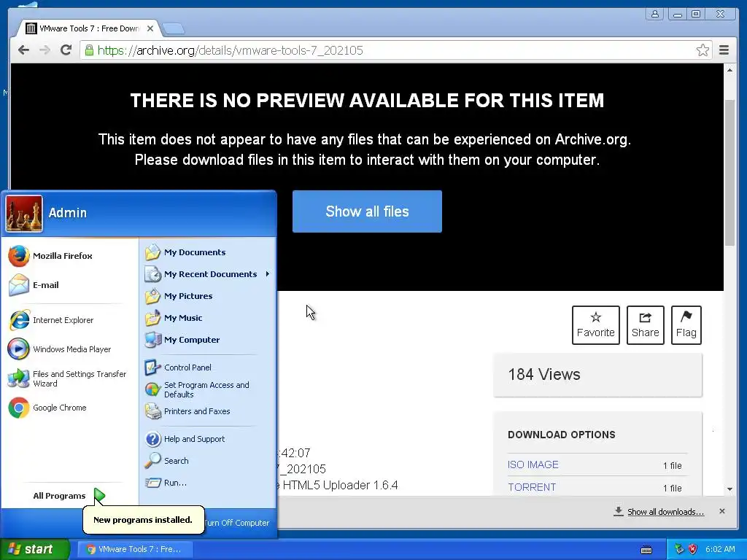Click the red security shield tray icon

point(693,549)
